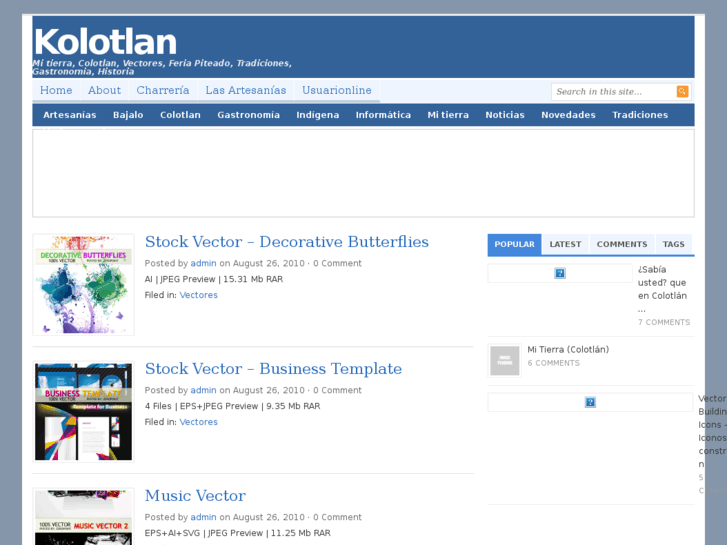Image resolution: width=727 pixels, height=545 pixels.
Task: Click '6 COMMENTS' under Mi Tierra item
Action: [x=554, y=363]
